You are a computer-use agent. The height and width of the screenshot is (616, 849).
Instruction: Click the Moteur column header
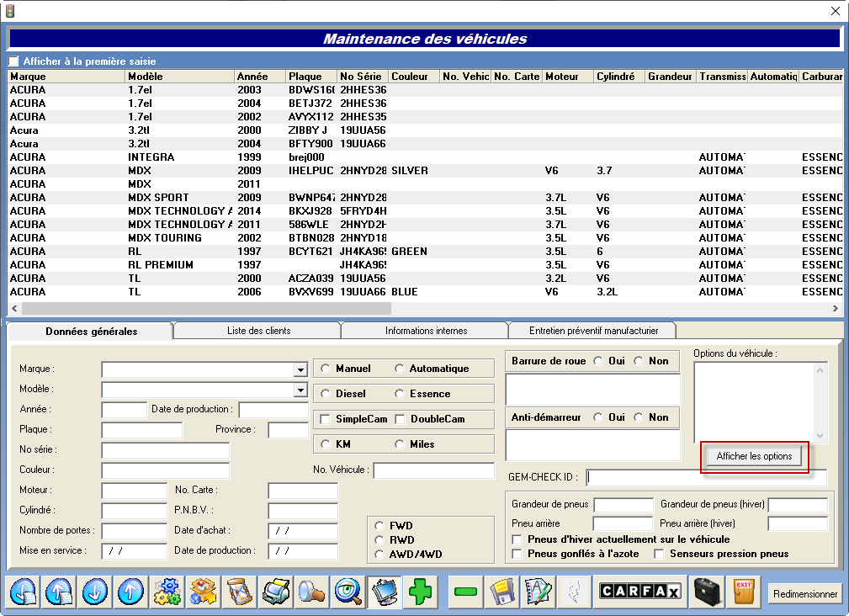[568, 77]
